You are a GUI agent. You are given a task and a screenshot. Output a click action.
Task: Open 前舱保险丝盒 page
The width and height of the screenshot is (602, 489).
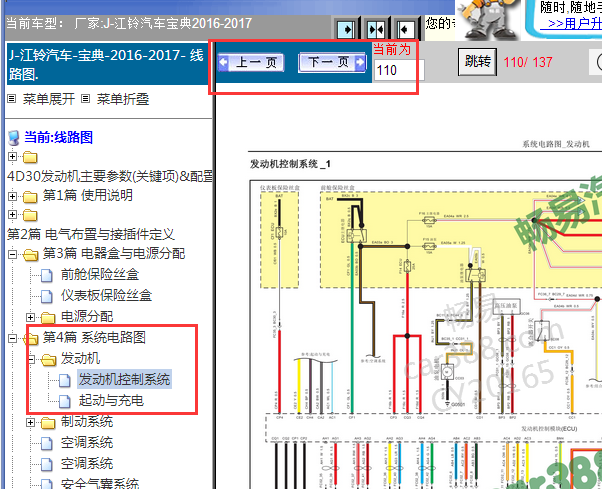click(100, 274)
